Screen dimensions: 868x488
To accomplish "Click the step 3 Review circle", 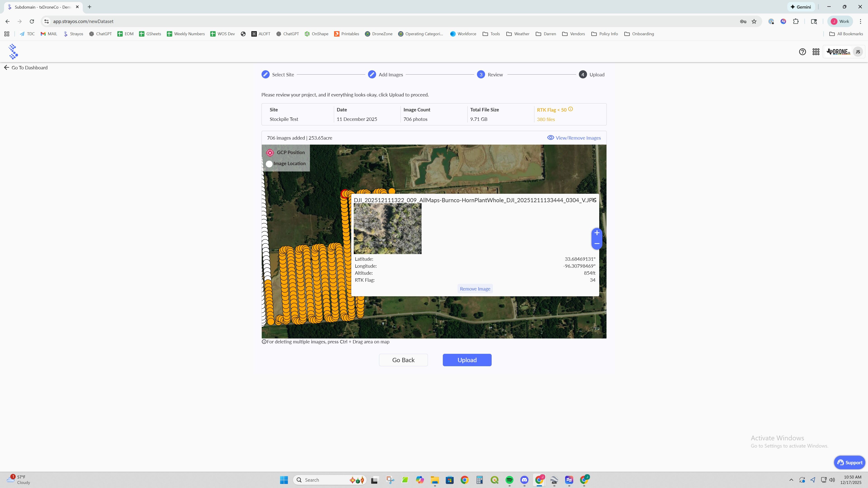I will [481, 74].
